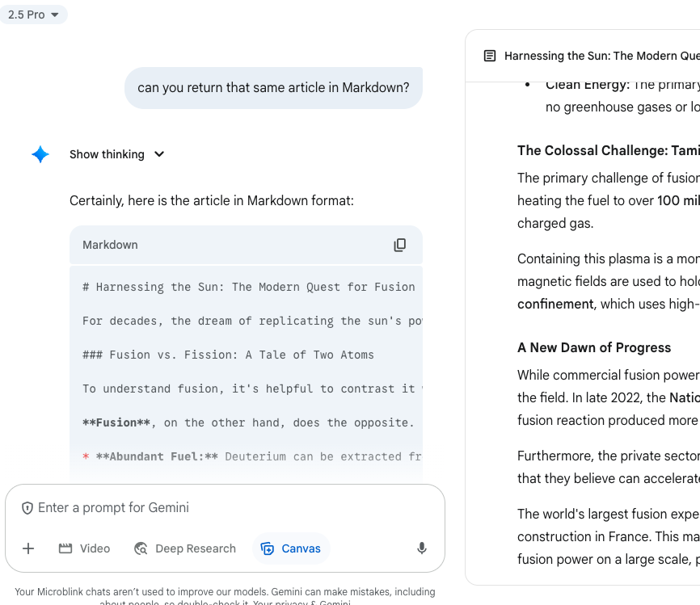The width and height of the screenshot is (700, 605).
Task: Open the 2.5 Pro model selector dropdown
Action: 34,15
